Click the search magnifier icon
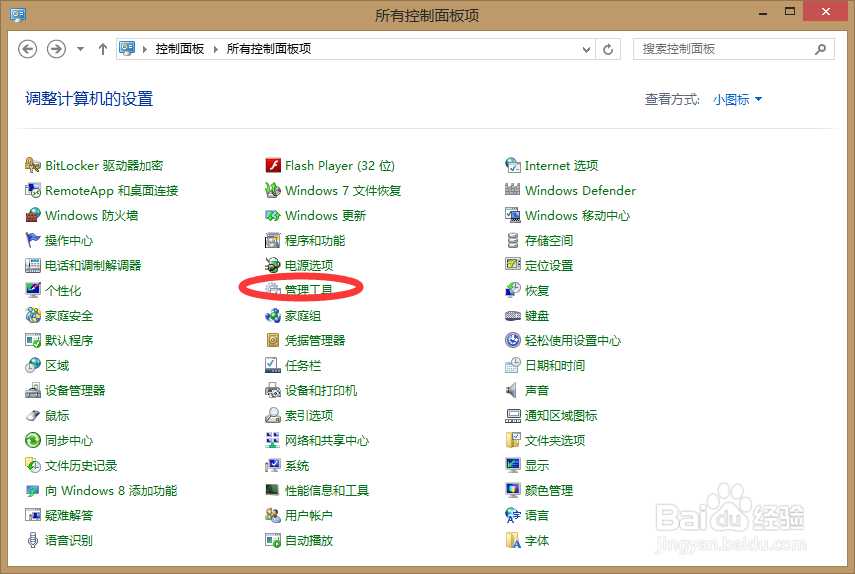 coord(820,49)
